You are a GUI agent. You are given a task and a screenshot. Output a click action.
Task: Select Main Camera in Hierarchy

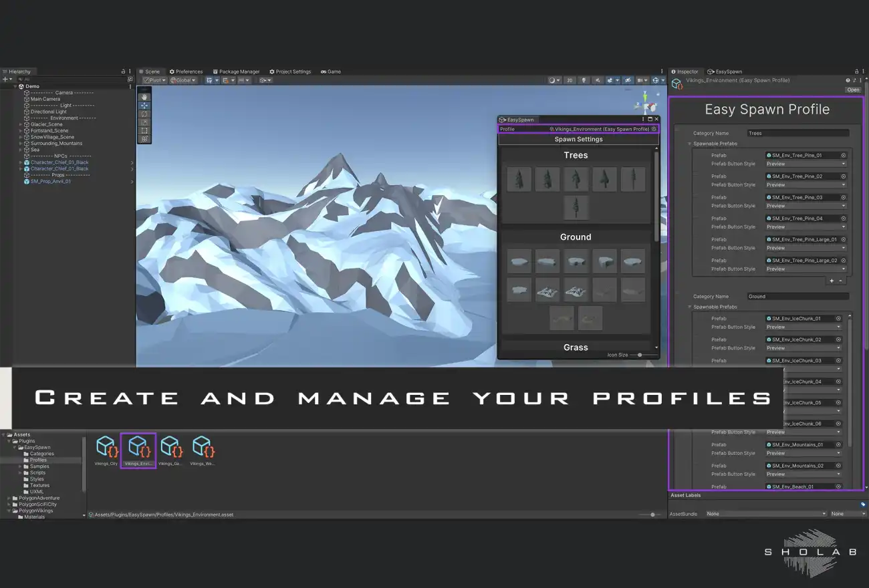coord(45,99)
